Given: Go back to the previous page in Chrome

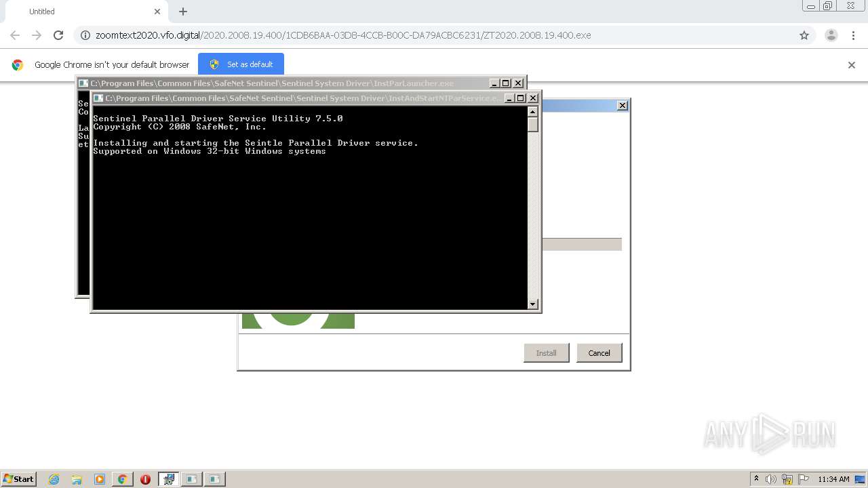Looking at the screenshot, I should coord(15,35).
